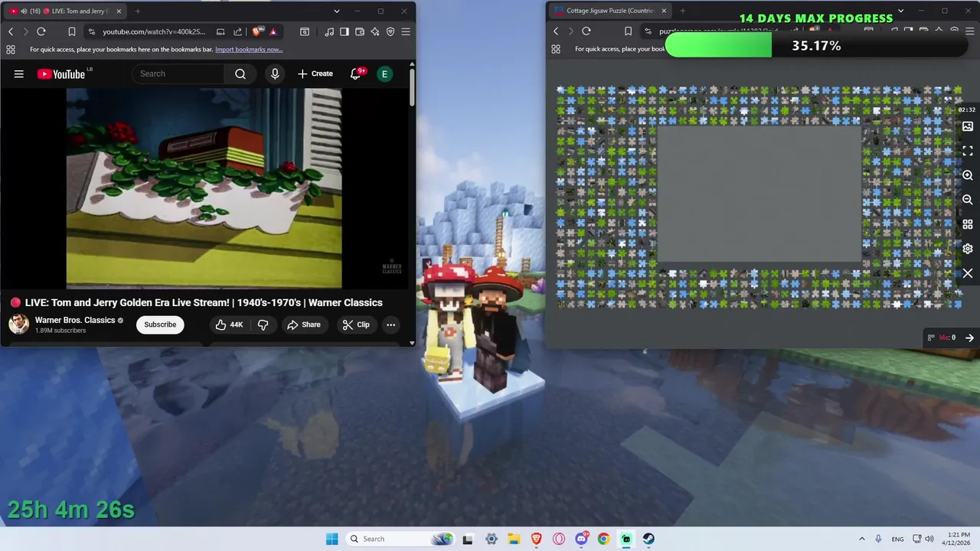The image size is (980, 551).
Task: Show hidden system tray icons chevron
Action: pos(862,539)
